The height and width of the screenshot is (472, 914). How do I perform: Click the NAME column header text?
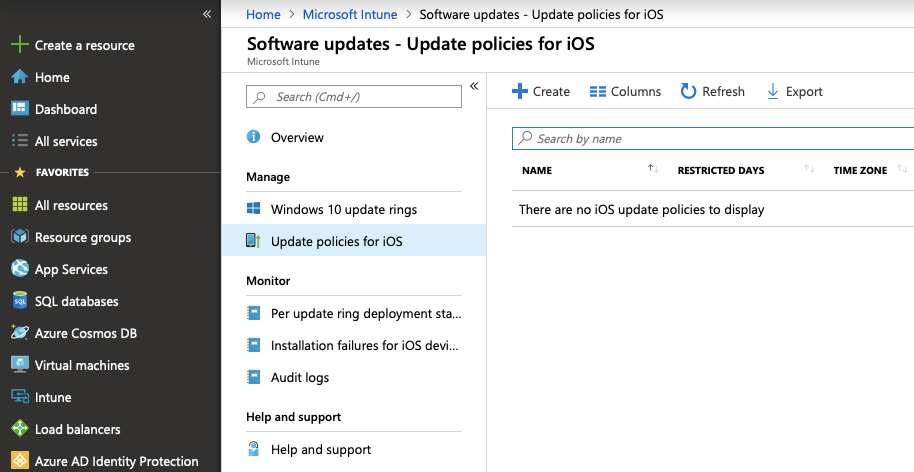(x=537, y=170)
